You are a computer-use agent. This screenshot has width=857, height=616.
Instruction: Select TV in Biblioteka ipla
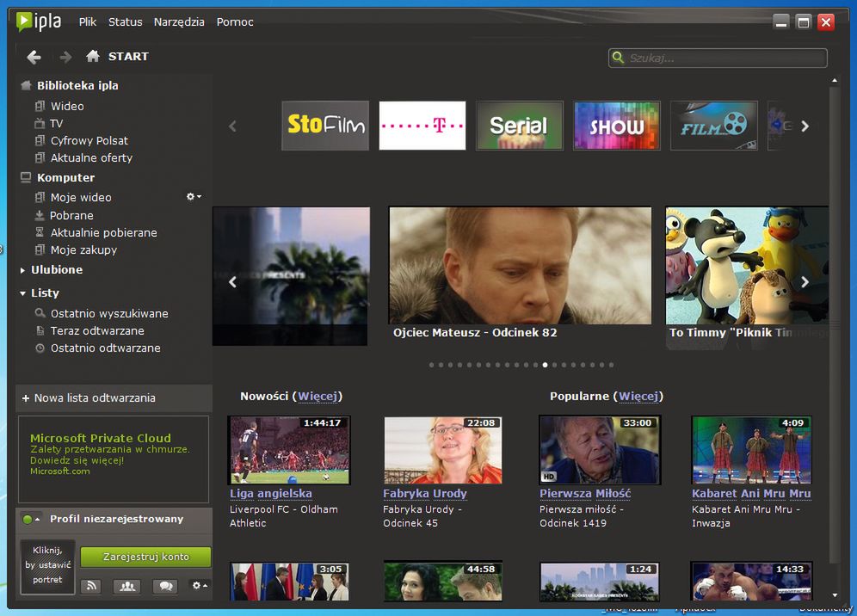click(x=56, y=124)
